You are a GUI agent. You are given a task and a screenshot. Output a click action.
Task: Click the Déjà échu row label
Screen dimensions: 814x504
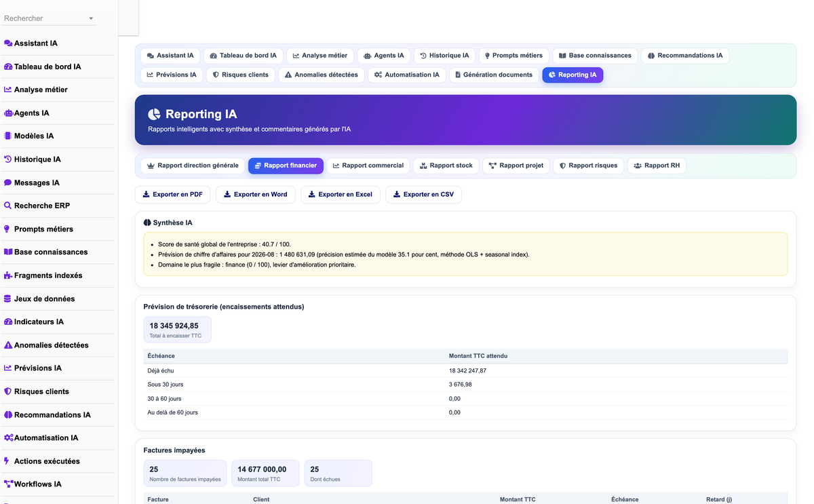[161, 371]
